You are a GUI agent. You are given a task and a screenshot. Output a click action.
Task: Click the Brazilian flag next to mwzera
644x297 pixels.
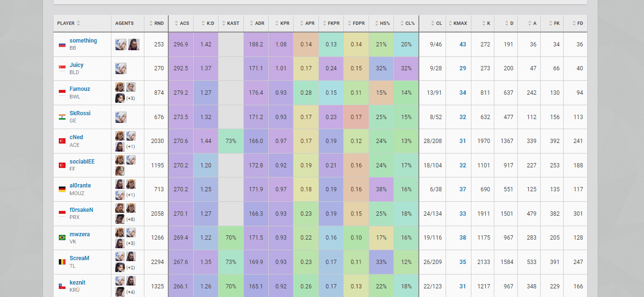click(x=62, y=238)
